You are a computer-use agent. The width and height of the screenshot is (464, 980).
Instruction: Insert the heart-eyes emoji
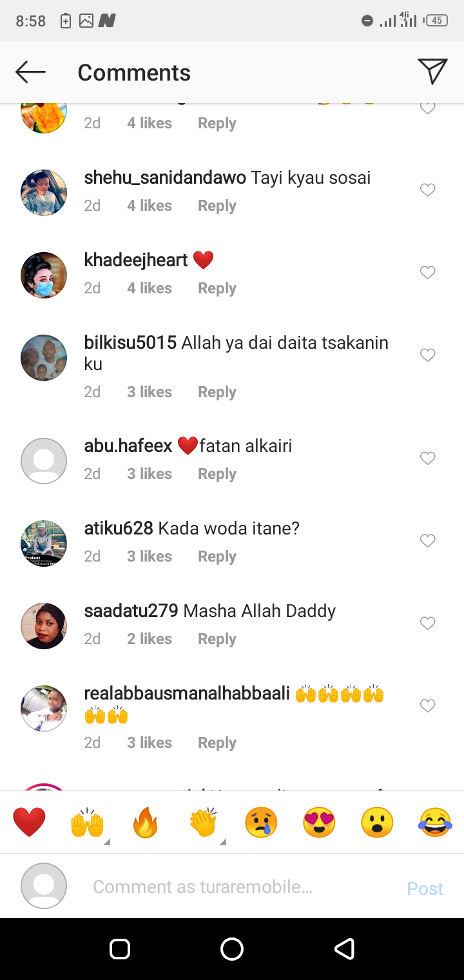pyautogui.click(x=319, y=823)
